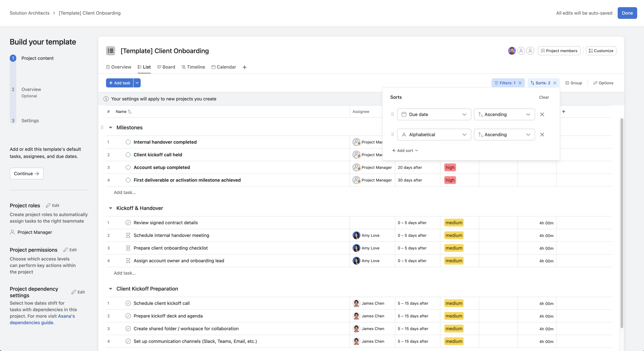Image resolution: width=644 pixels, height=351 pixels.
Task: Click Amy Love's avatar on 'Prepare client onboarding checklist'
Action: (x=356, y=248)
